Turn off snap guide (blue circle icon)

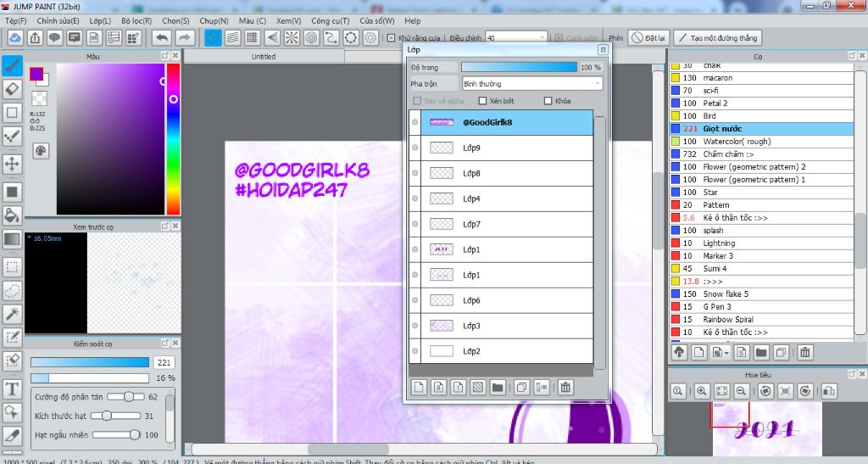tap(213, 37)
